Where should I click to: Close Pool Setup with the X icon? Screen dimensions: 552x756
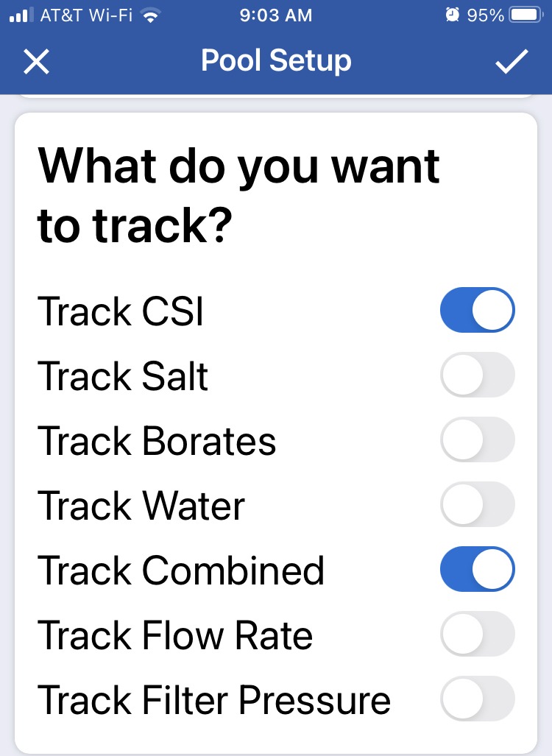[36, 62]
